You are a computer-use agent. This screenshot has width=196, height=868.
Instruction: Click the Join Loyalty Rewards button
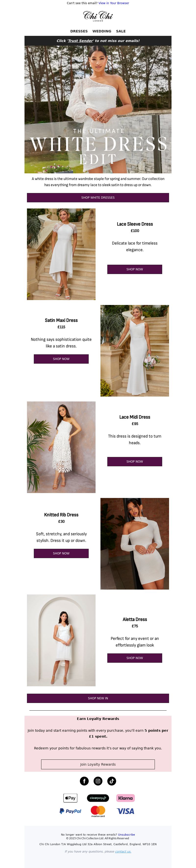pyautogui.click(x=98, y=764)
